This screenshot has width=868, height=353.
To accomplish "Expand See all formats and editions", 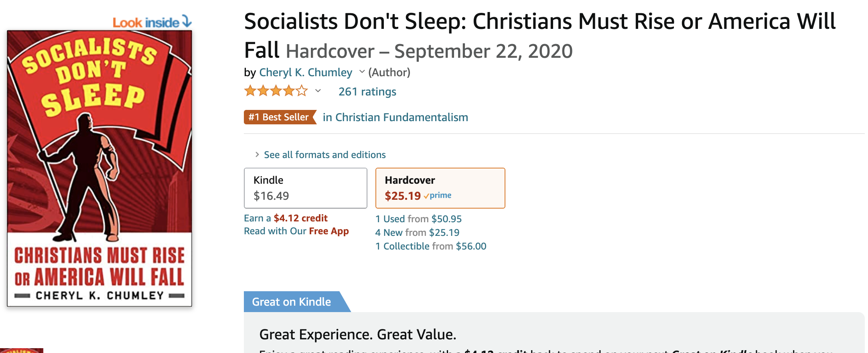I will 324,155.
